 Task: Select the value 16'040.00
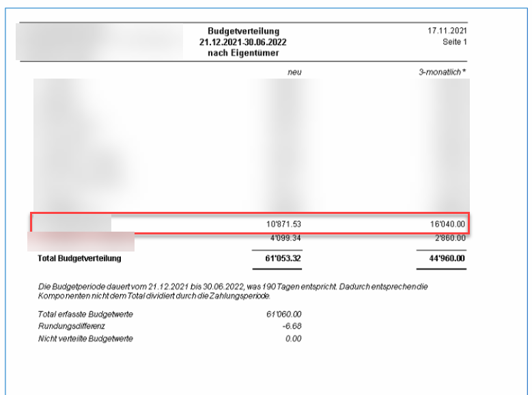click(x=447, y=224)
